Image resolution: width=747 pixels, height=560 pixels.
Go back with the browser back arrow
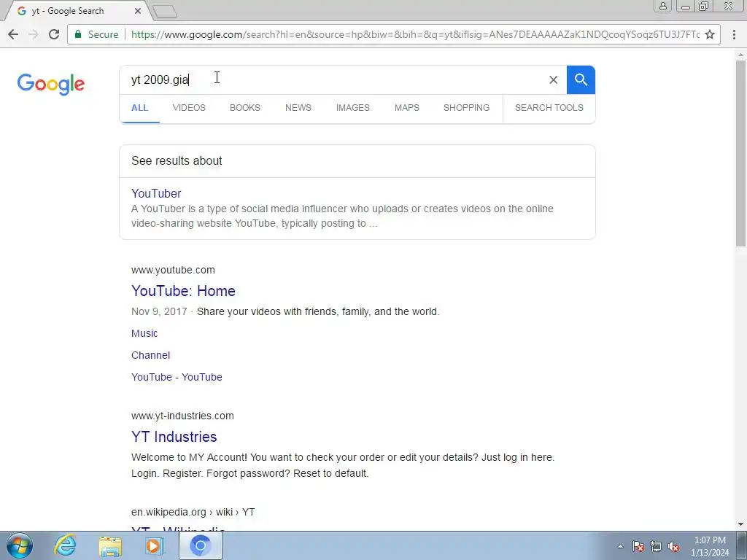(13, 34)
